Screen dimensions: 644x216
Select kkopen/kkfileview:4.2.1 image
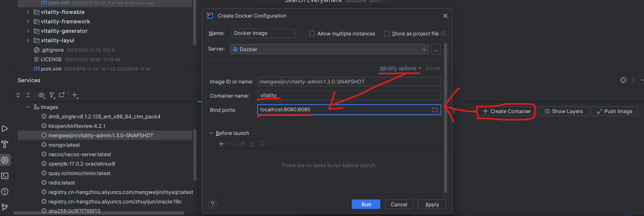[77, 126]
